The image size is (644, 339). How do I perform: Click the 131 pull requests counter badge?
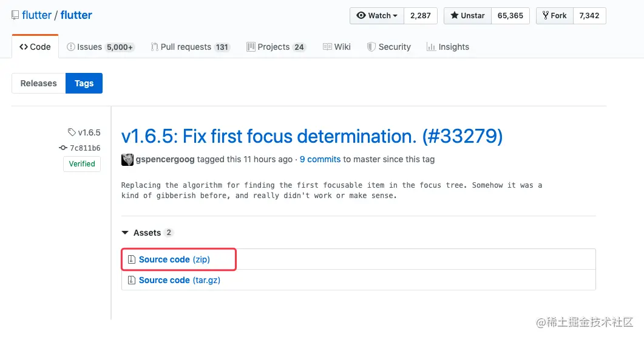pos(222,47)
